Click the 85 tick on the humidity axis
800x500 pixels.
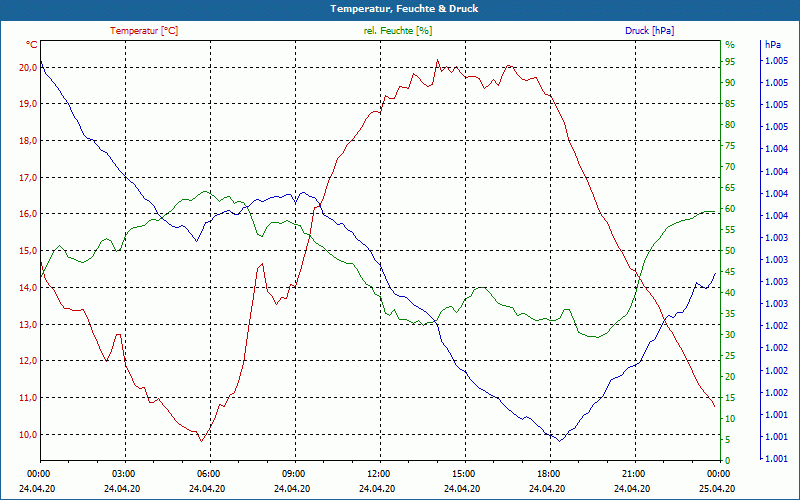[730, 104]
